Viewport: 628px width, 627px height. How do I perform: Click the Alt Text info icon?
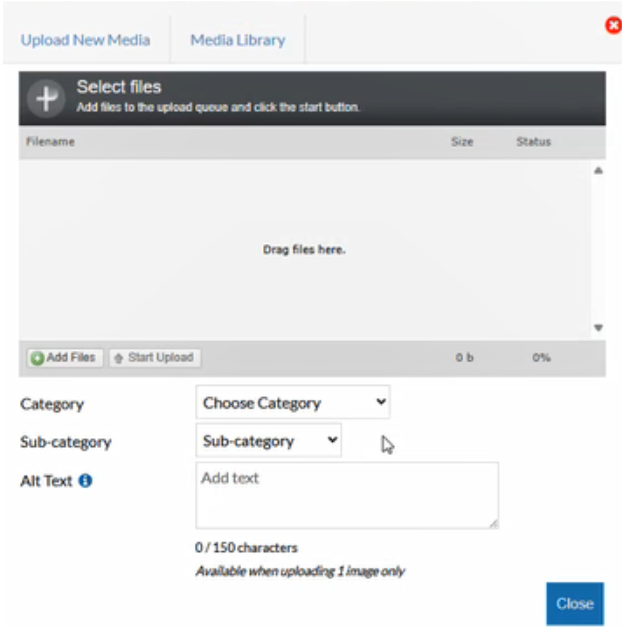(86, 481)
